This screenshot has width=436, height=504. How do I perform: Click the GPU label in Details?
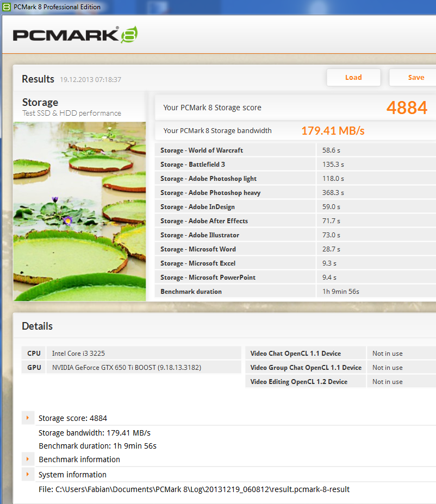[34, 367]
